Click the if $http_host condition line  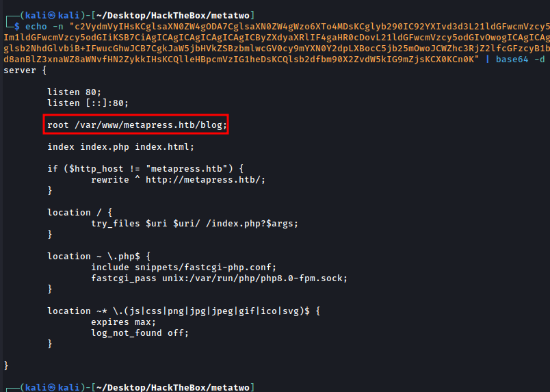click(145, 168)
